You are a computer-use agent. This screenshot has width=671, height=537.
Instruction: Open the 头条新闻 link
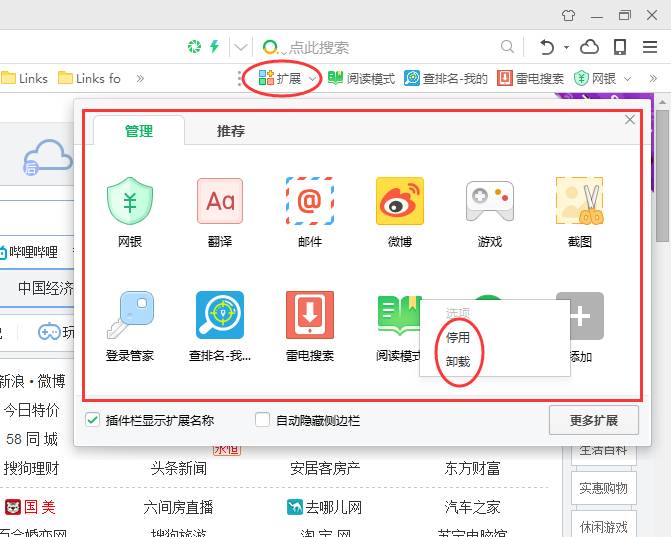178,469
